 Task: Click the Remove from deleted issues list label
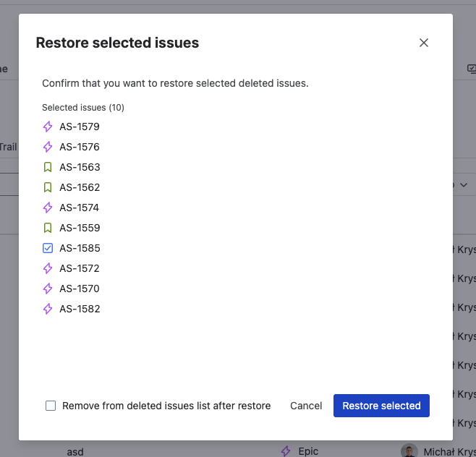(x=166, y=406)
